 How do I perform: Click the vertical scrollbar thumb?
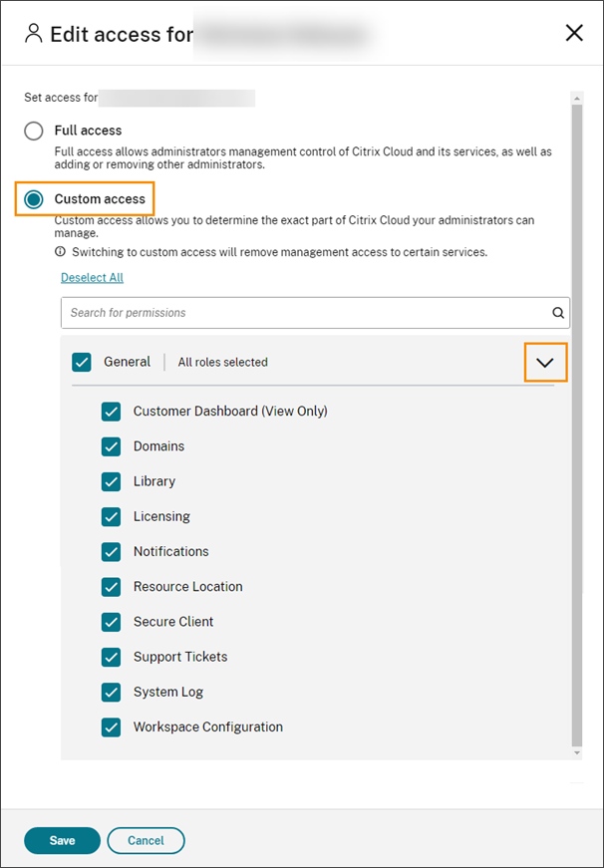tap(577, 426)
